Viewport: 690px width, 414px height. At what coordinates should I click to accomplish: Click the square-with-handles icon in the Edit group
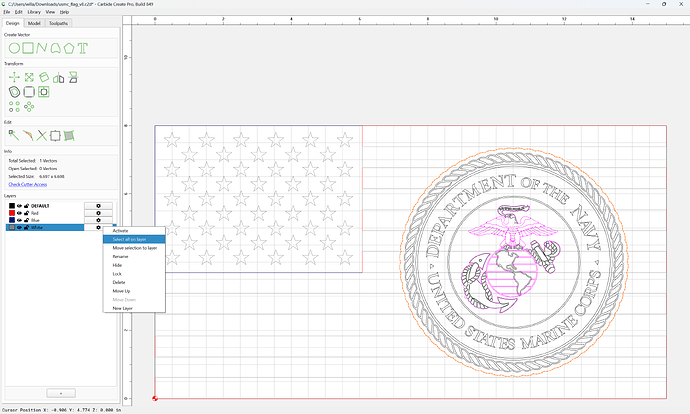click(55, 136)
